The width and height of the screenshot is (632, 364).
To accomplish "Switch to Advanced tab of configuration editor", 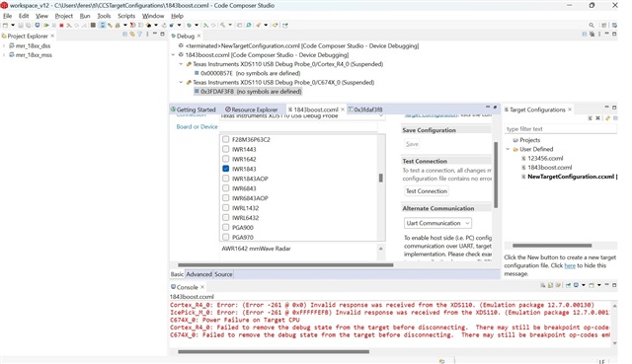I will coord(198,274).
